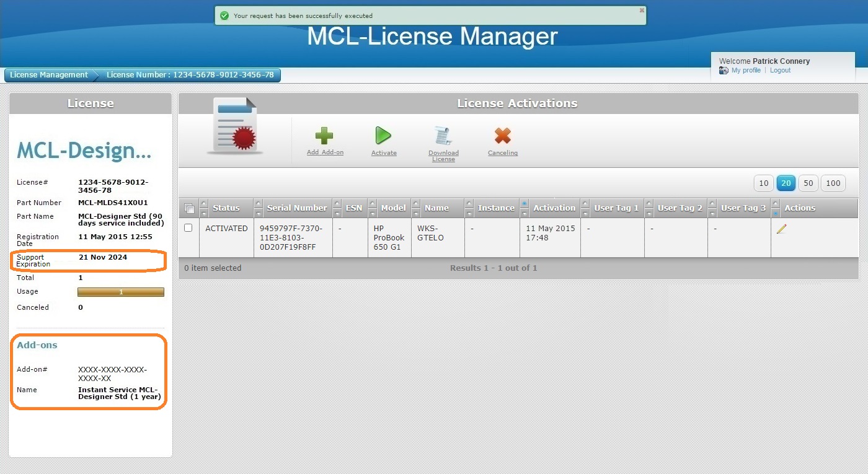868x474 pixels.
Task: Click the Add-ons section heading
Action: pyautogui.click(x=37, y=345)
